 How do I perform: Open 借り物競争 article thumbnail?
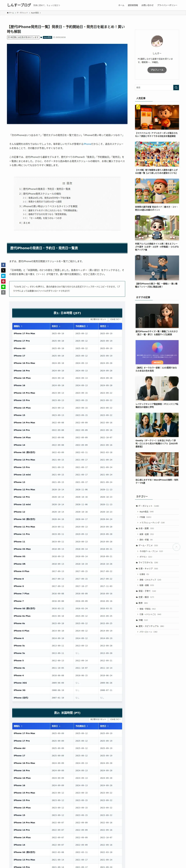(157, 154)
